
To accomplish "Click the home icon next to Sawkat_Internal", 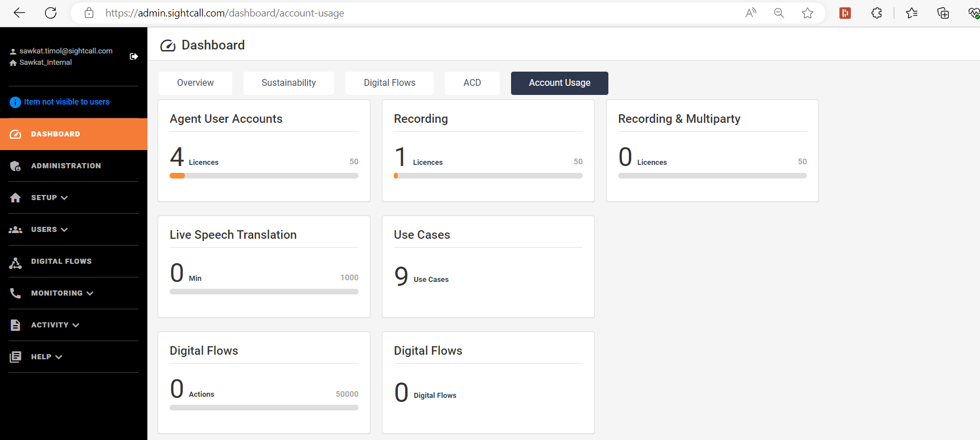I will (x=13, y=63).
